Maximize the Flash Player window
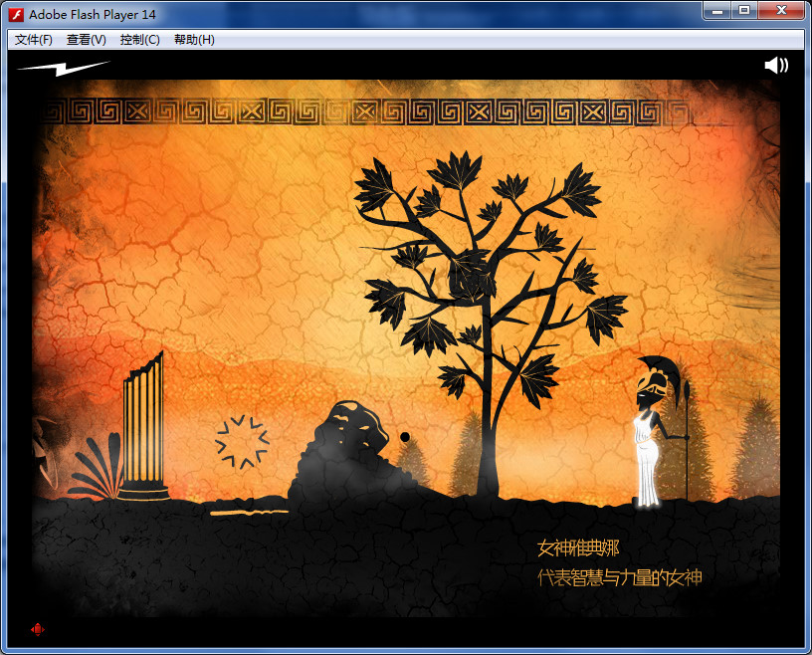This screenshot has height=655, width=812. pos(744,10)
